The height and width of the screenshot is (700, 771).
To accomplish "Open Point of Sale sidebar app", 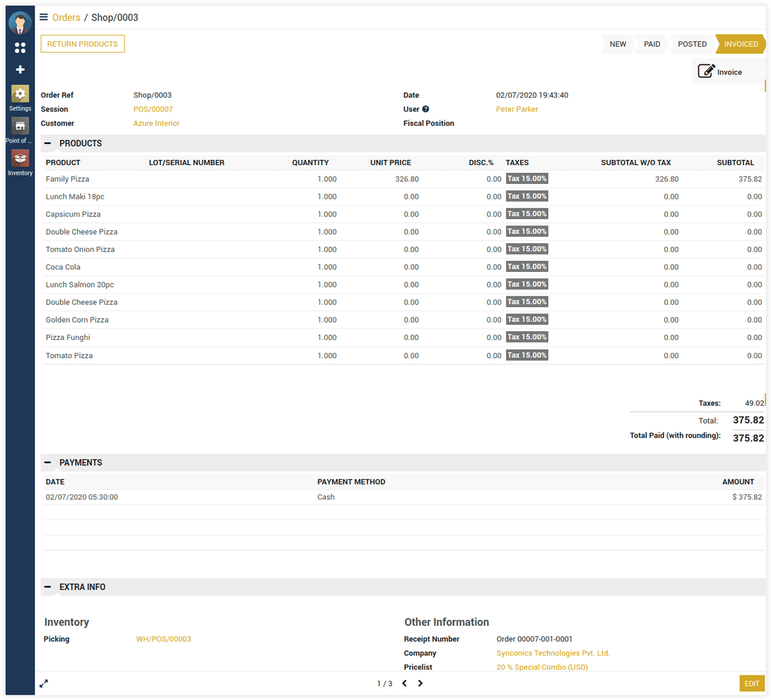I will pos(20,130).
